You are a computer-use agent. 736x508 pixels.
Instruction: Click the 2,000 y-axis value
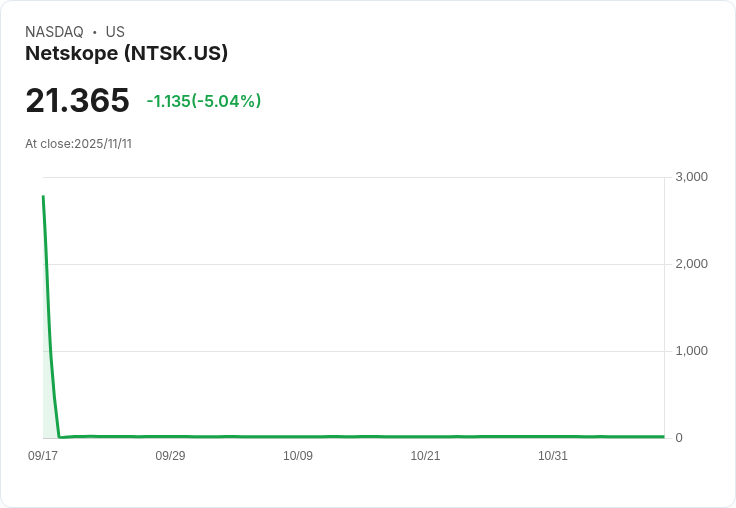[x=691, y=264]
